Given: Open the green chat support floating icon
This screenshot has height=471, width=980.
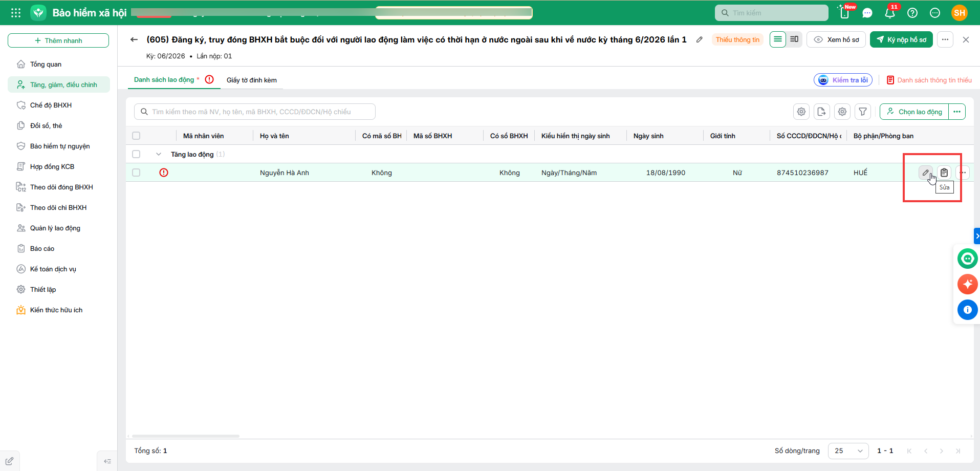Looking at the screenshot, I should pos(967,259).
